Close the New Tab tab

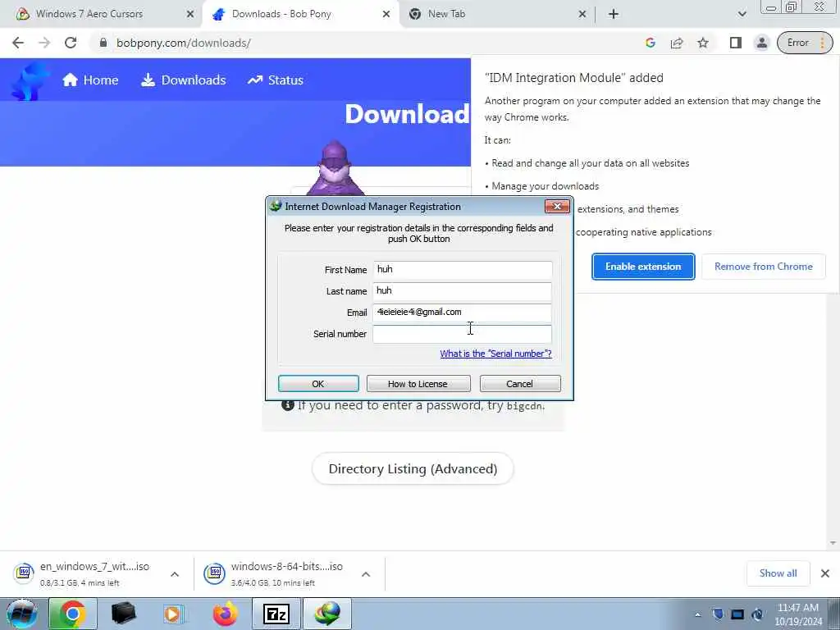tap(582, 14)
